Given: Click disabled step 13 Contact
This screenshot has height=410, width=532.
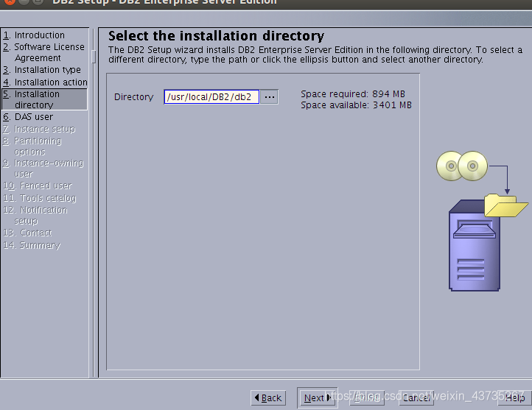Looking at the screenshot, I should click(x=27, y=233).
